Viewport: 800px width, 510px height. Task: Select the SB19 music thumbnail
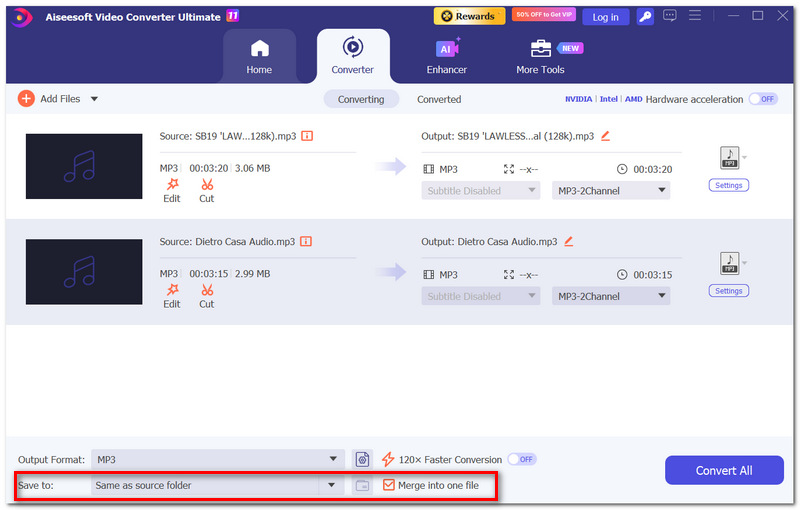pyautogui.click(x=84, y=166)
